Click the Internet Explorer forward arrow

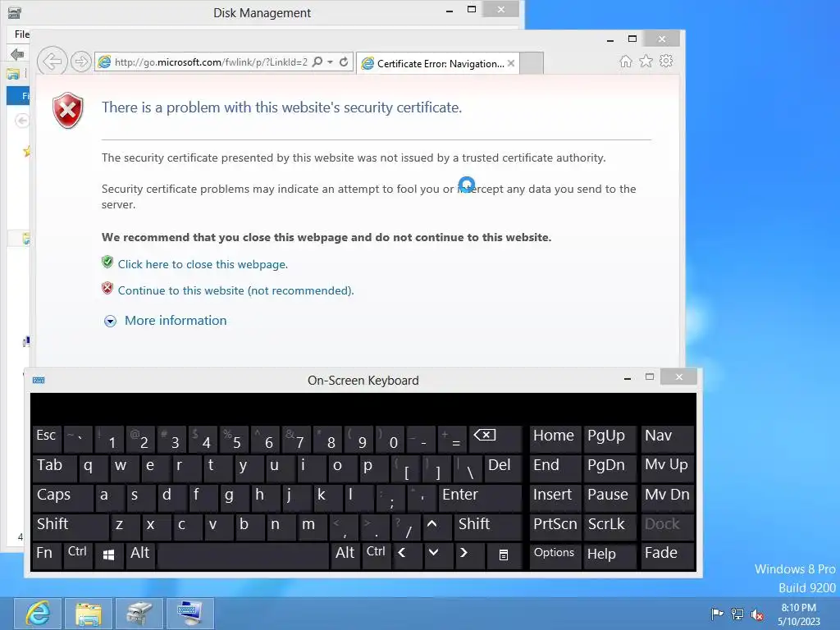(x=81, y=62)
